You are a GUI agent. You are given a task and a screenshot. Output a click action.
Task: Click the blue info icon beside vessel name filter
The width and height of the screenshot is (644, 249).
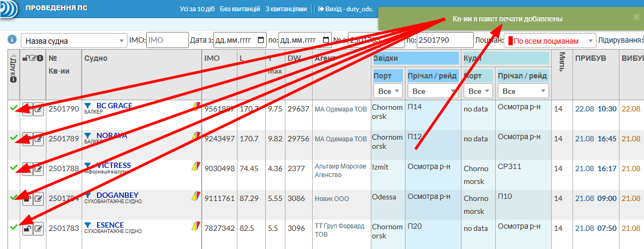pos(11,40)
